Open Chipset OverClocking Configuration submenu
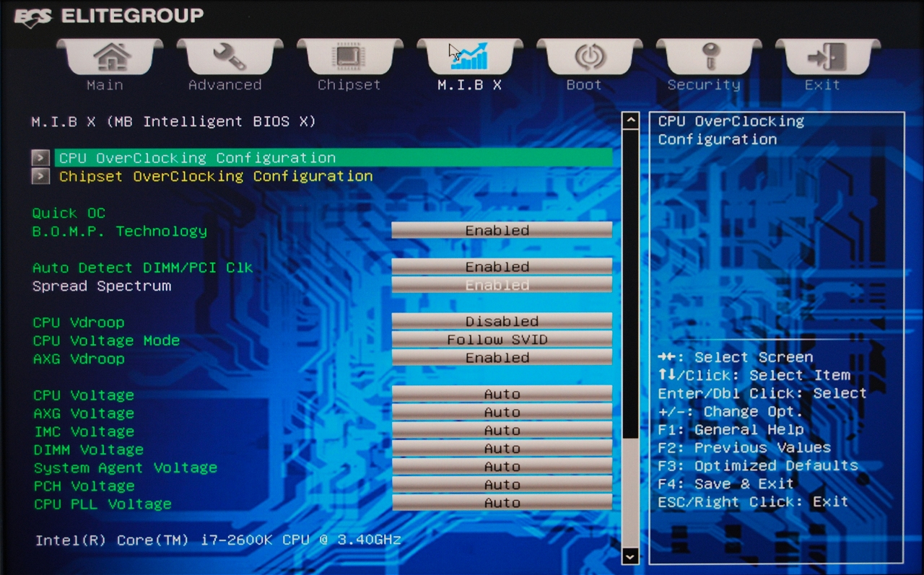 coord(216,176)
